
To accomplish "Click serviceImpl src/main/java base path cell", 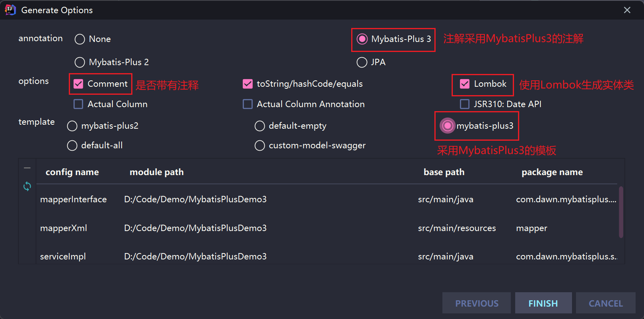I will coord(446,257).
